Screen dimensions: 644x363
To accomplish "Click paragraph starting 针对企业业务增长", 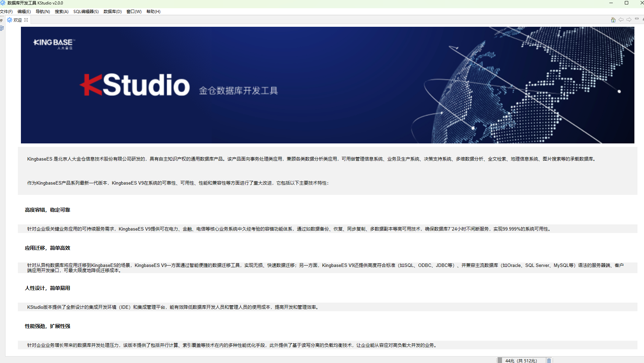I will click(x=232, y=345).
